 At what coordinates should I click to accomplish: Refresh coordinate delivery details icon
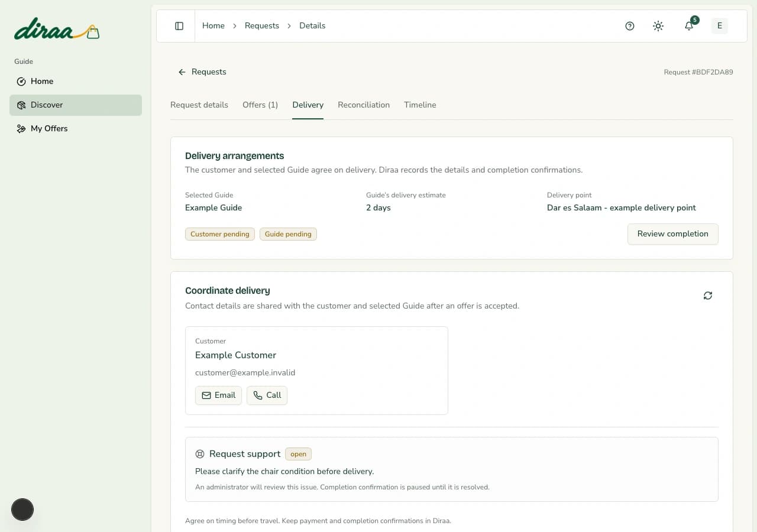(x=708, y=296)
